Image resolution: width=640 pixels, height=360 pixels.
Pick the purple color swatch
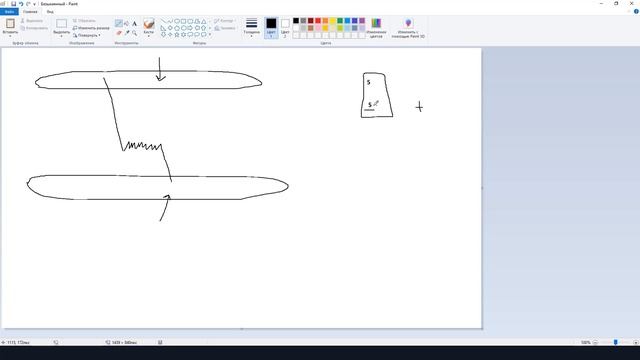[x=362, y=21]
